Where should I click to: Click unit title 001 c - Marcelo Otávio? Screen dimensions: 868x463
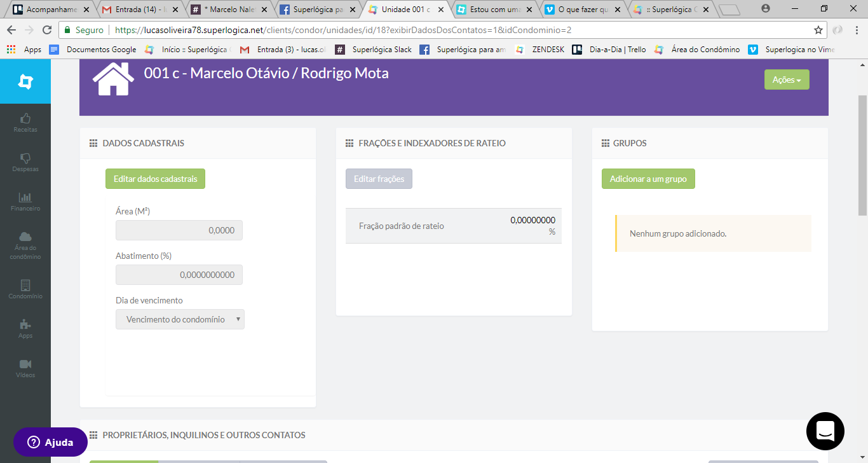click(x=266, y=73)
